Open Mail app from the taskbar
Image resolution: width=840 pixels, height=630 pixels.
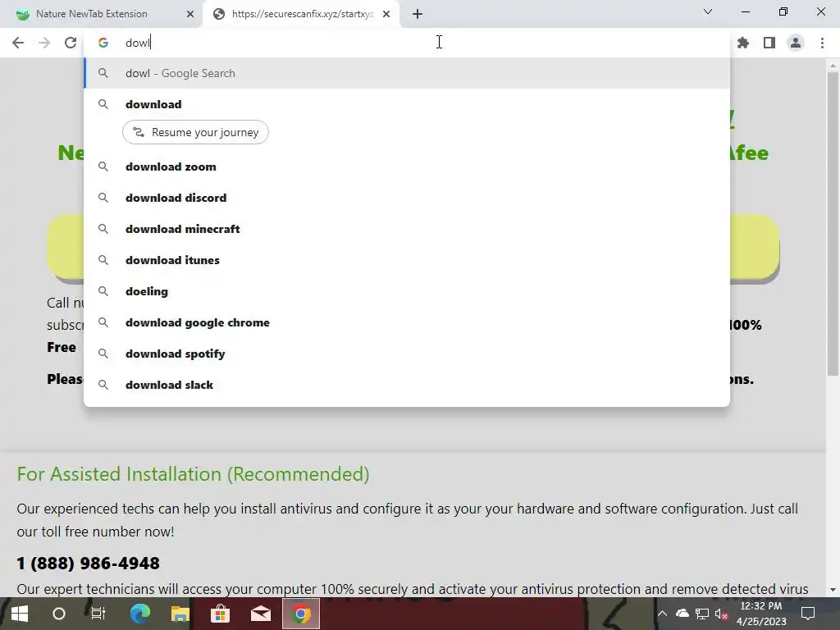pyautogui.click(x=260, y=614)
